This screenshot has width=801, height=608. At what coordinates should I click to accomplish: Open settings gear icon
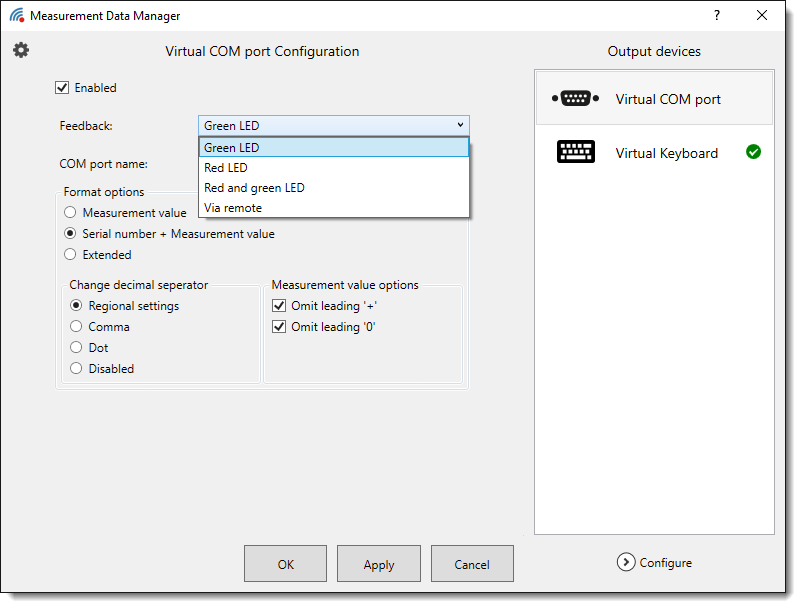point(21,50)
